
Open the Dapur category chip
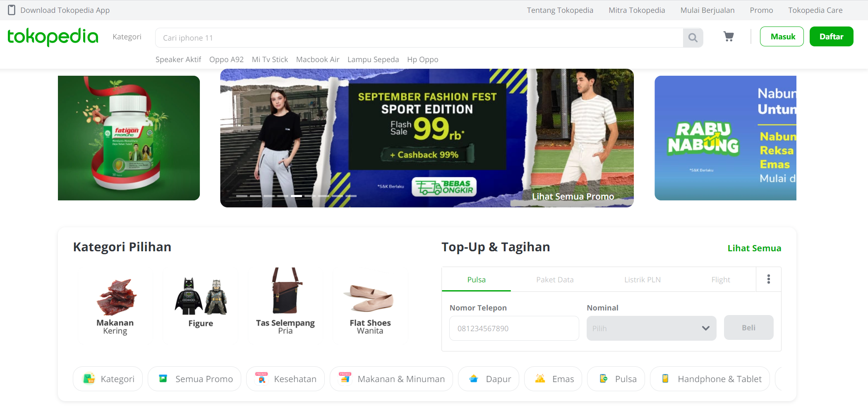pos(488,379)
